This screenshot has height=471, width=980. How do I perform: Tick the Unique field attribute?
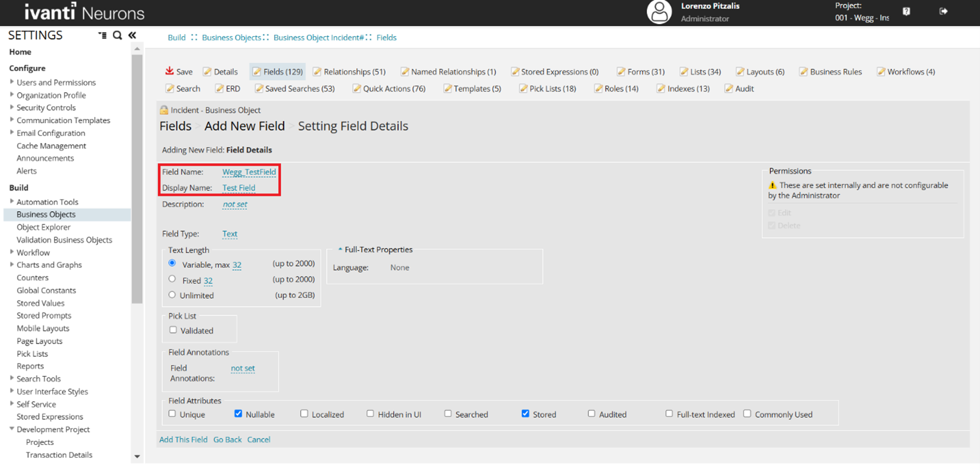172,414
